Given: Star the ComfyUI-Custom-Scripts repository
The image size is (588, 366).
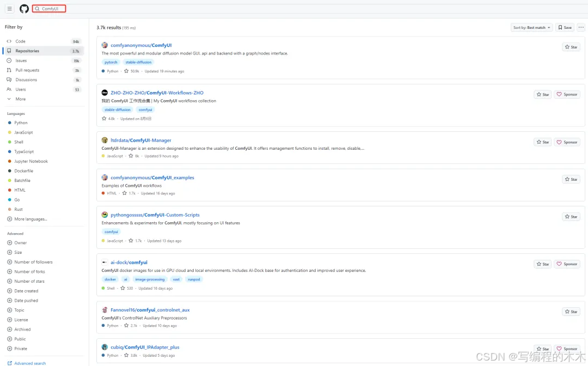Looking at the screenshot, I should 571,217.
